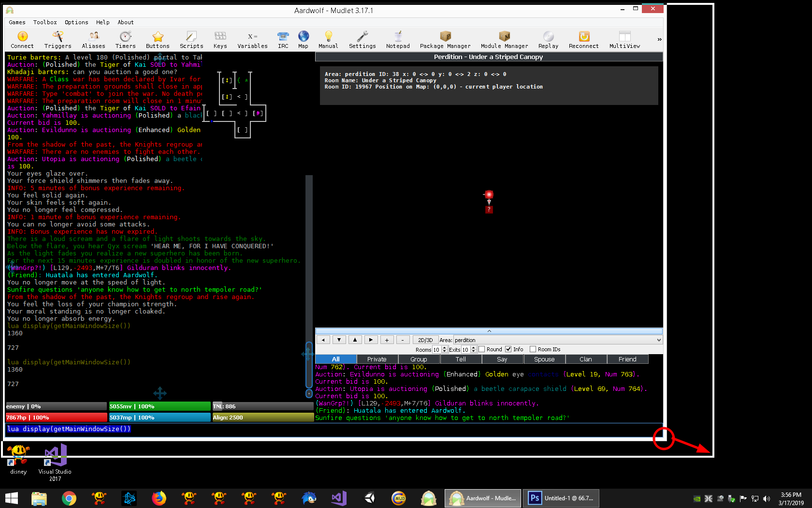Open the Triggers editor

click(58, 39)
